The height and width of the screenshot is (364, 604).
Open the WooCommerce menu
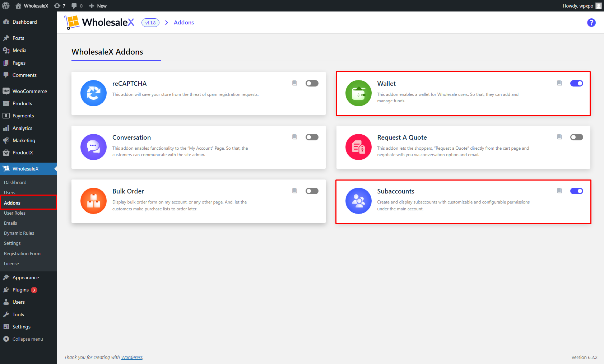(x=28, y=91)
